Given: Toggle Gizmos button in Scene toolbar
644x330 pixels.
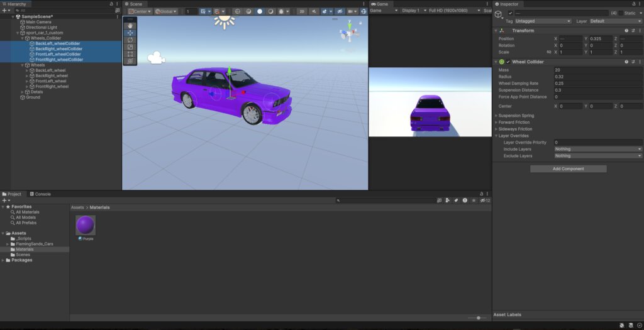Looking at the screenshot, I should point(364,11).
